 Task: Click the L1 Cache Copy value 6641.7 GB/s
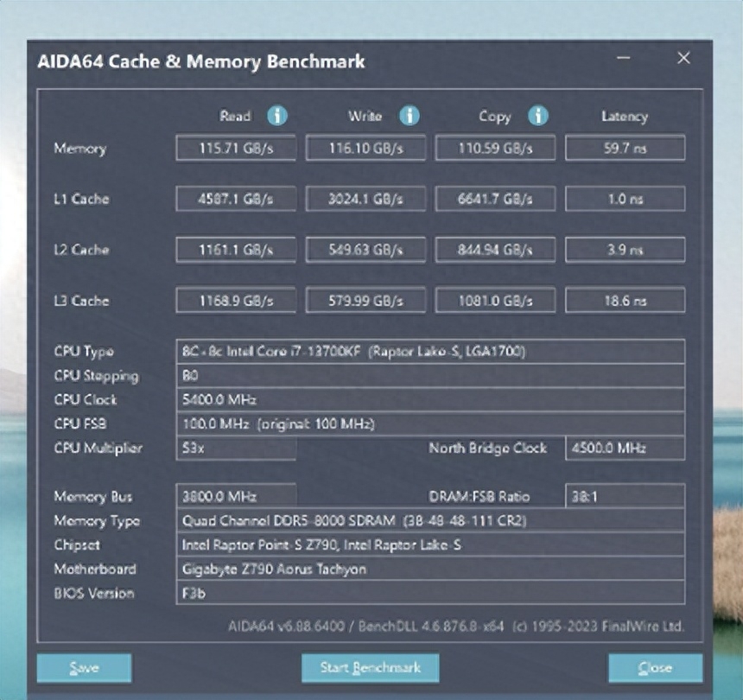pos(495,199)
